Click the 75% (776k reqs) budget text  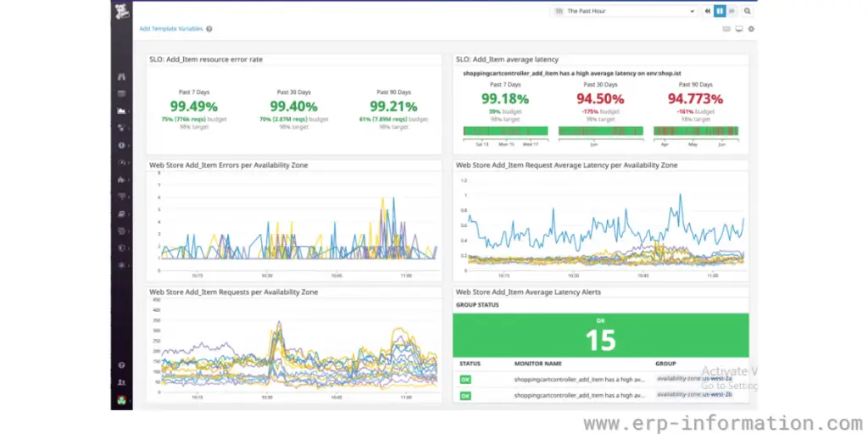coord(194,119)
